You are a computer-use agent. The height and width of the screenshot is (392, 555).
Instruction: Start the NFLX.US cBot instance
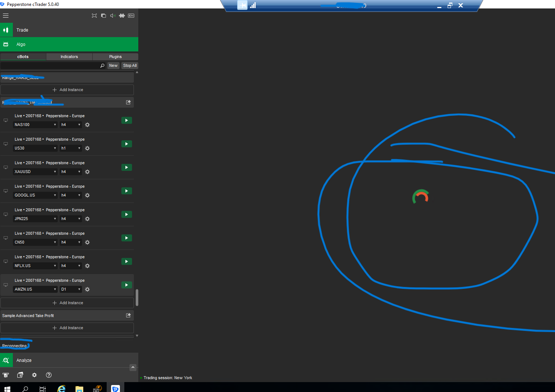click(x=127, y=262)
